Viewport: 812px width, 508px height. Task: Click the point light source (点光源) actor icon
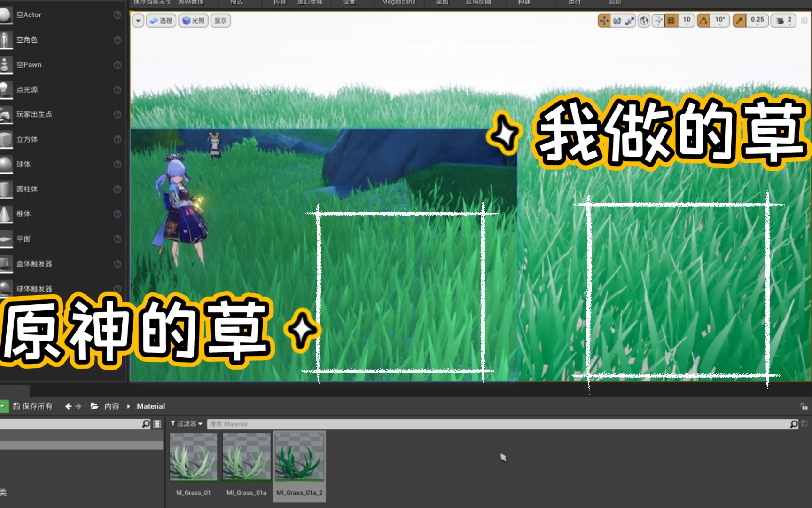coord(7,89)
